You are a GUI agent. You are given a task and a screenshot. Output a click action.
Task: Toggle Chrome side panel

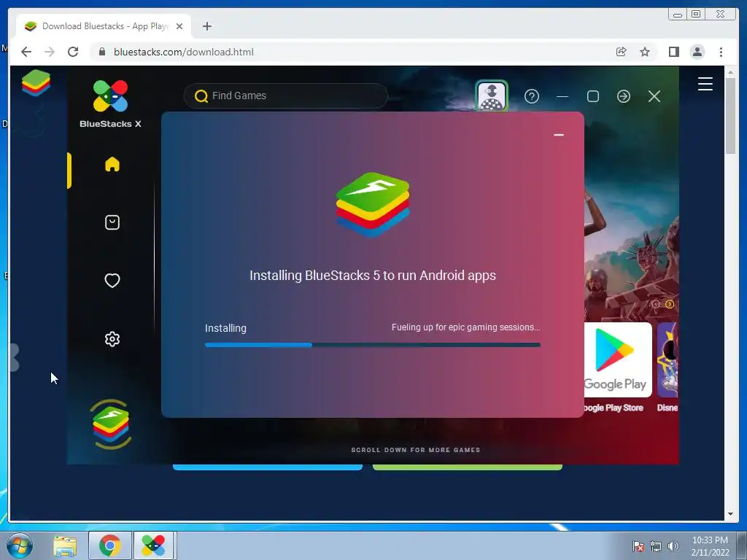[673, 52]
